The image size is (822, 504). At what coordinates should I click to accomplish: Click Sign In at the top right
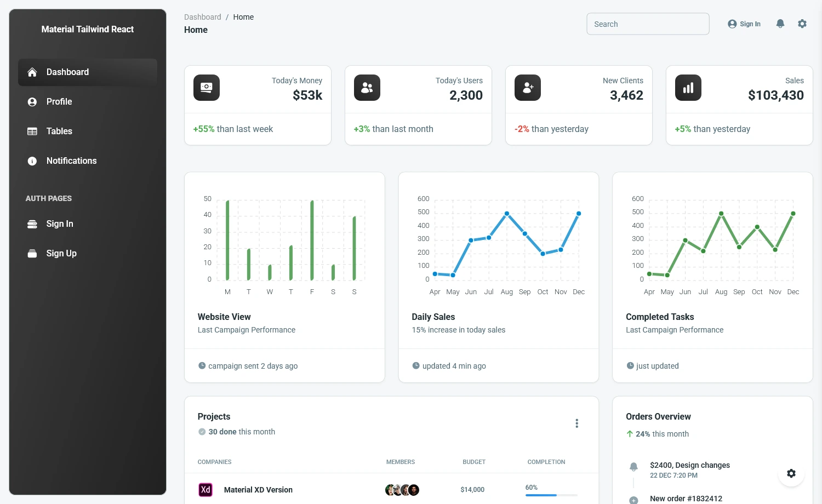pyautogui.click(x=744, y=24)
